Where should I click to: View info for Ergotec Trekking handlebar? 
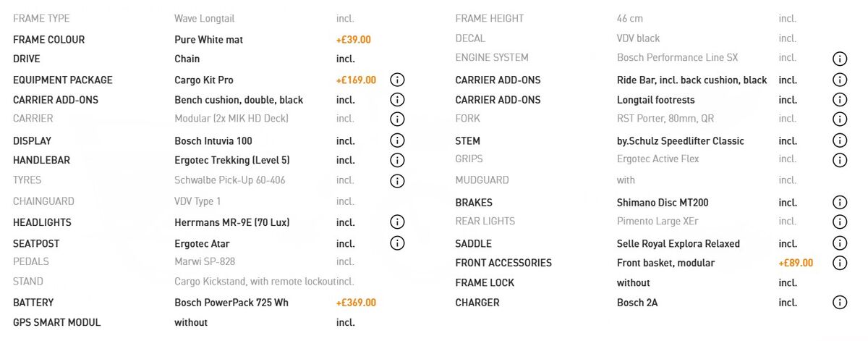coord(397,160)
